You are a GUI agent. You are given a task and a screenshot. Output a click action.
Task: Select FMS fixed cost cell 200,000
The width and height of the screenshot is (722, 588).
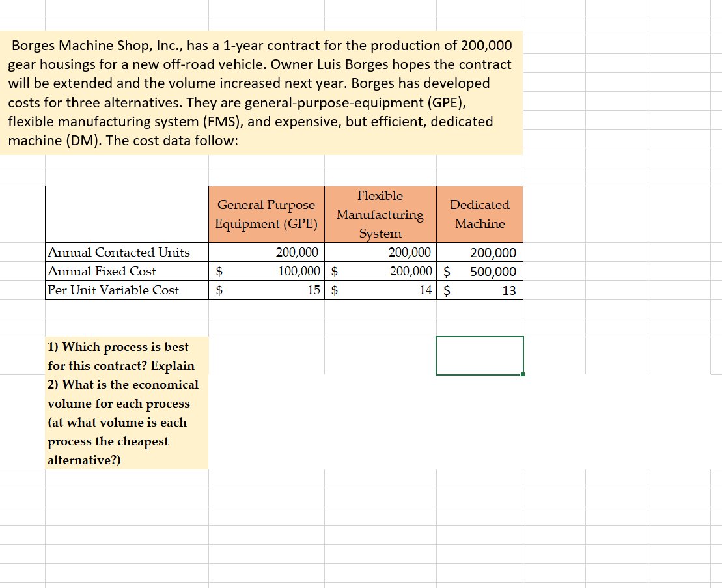(x=380, y=271)
